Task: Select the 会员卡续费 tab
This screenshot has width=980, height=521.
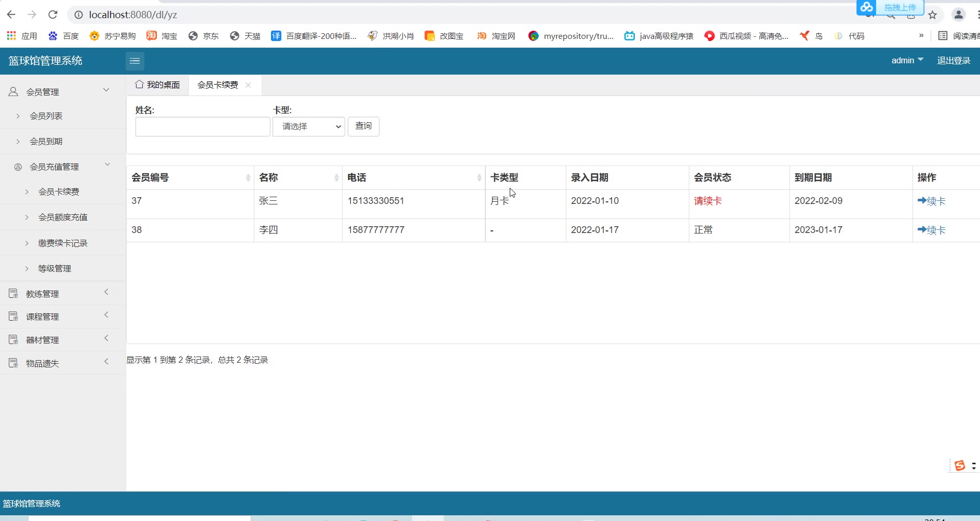Action: click(x=217, y=85)
